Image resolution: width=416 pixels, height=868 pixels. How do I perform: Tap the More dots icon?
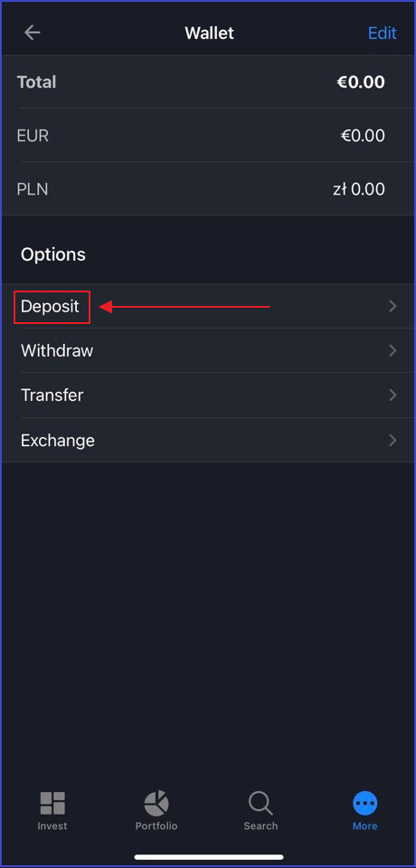point(365,803)
